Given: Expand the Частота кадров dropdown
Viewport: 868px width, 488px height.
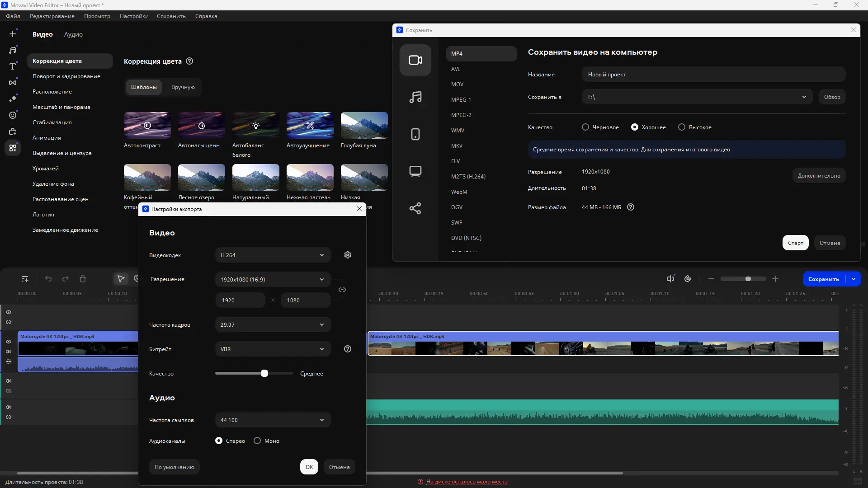Looking at the screenshot, I should pyautogui.click(x=272, y=324).
